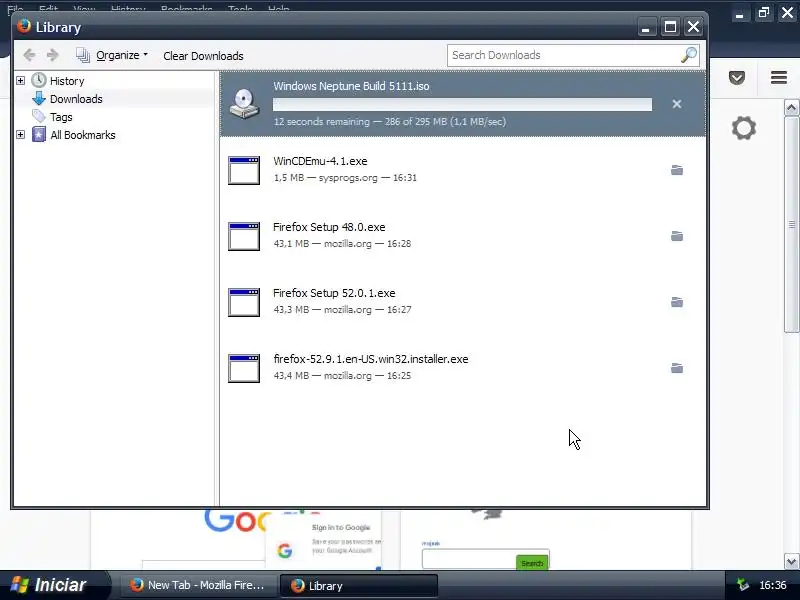
Task: Click the '43,1 MB — mozilla.org — 16:28' details
Action: point(342,243)
